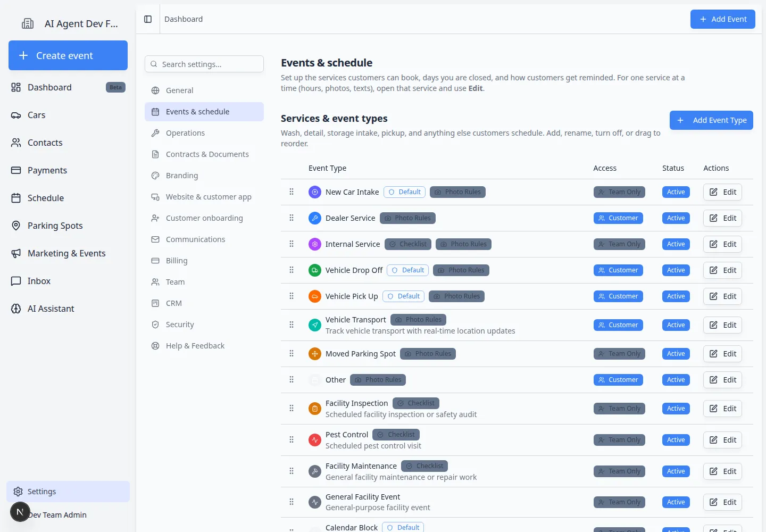Click the building logo icon
The width and height of the screenshot is (766, 532).
tap(28, 23)
